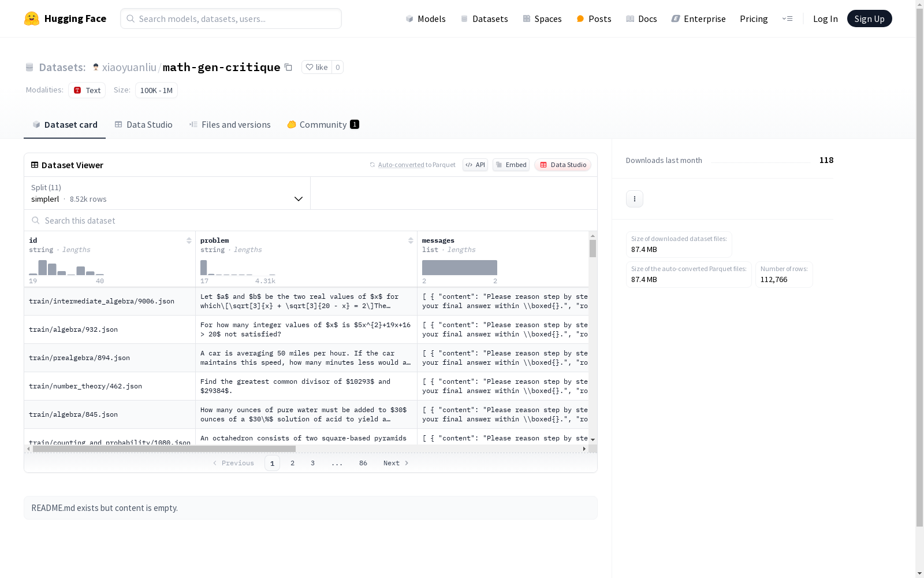Open the Community tab

[323, 125]
